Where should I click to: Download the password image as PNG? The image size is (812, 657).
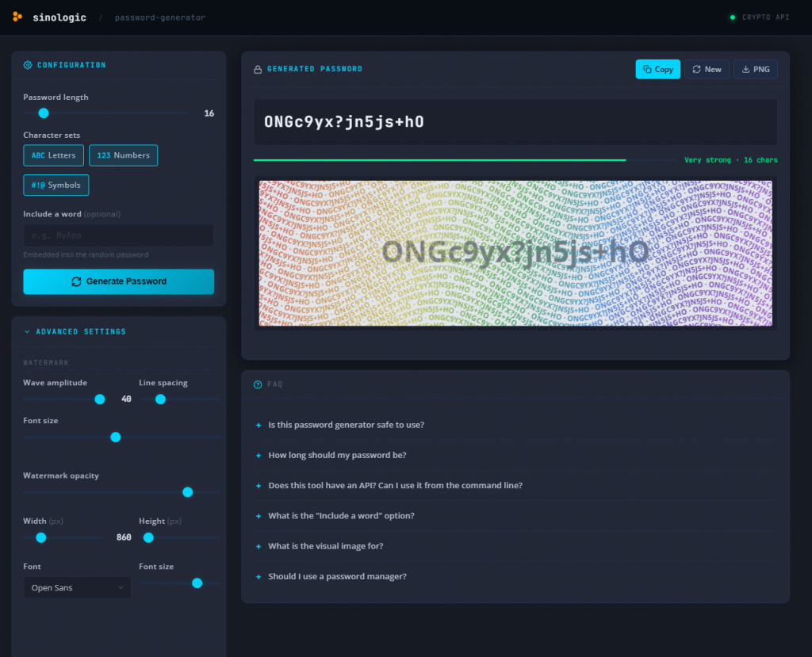(755, 69)
